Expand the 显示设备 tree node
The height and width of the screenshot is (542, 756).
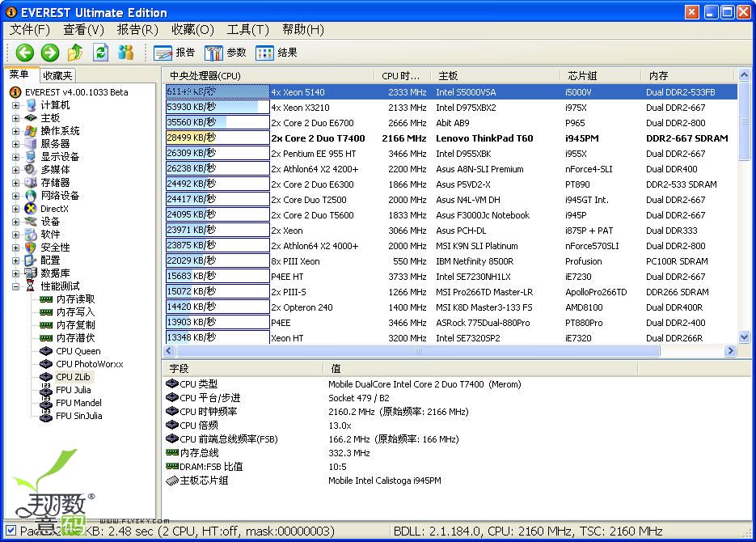click(x=16, y=157)
